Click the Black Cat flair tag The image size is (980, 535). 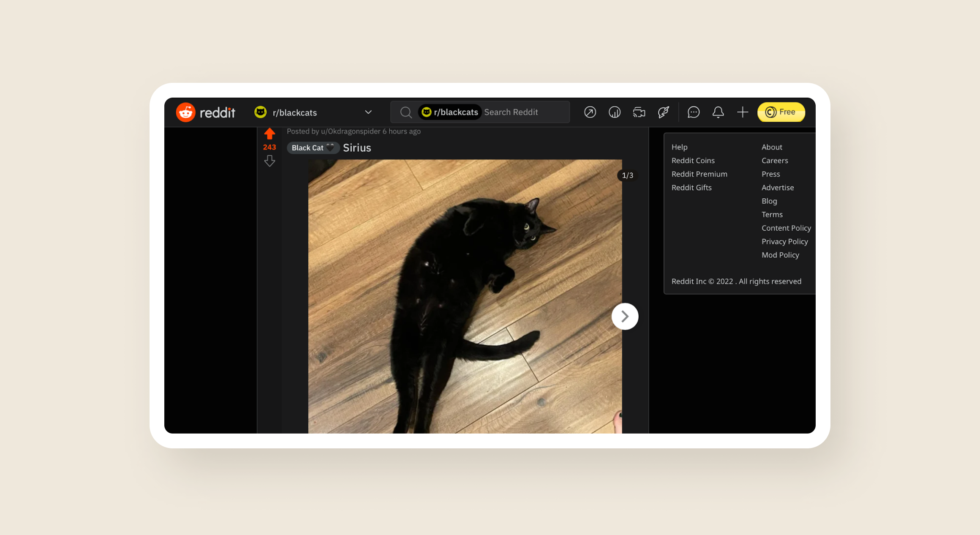pyautogui.click(x=313, y=148)
